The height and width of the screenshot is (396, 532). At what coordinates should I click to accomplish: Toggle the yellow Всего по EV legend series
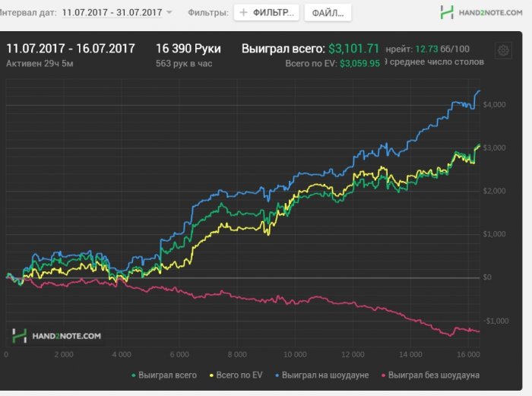(236, 375)
